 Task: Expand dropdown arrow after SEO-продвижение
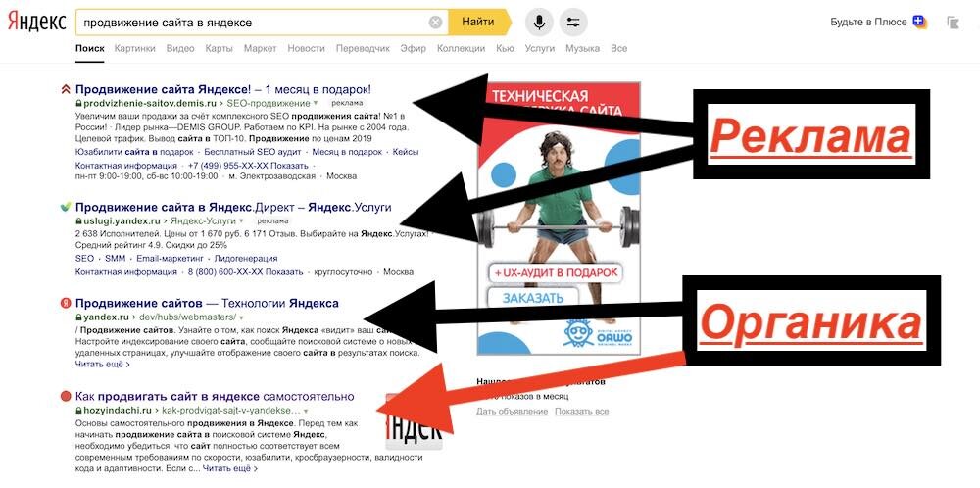pyautogui.click(x=316, y=103)
